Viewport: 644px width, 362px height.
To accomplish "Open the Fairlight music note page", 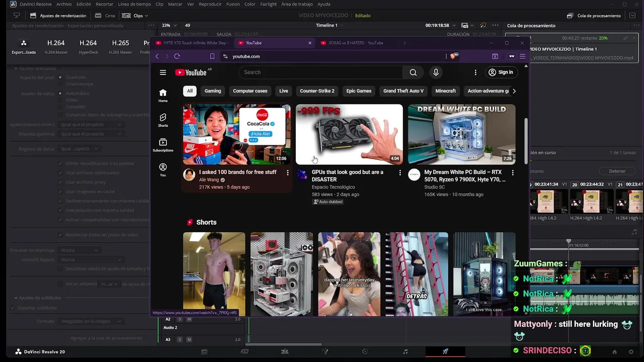I will click(406, 352).
